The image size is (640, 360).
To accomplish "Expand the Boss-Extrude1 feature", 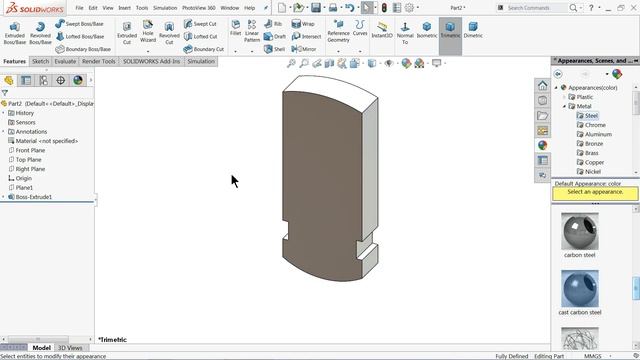I will (4, 197).
